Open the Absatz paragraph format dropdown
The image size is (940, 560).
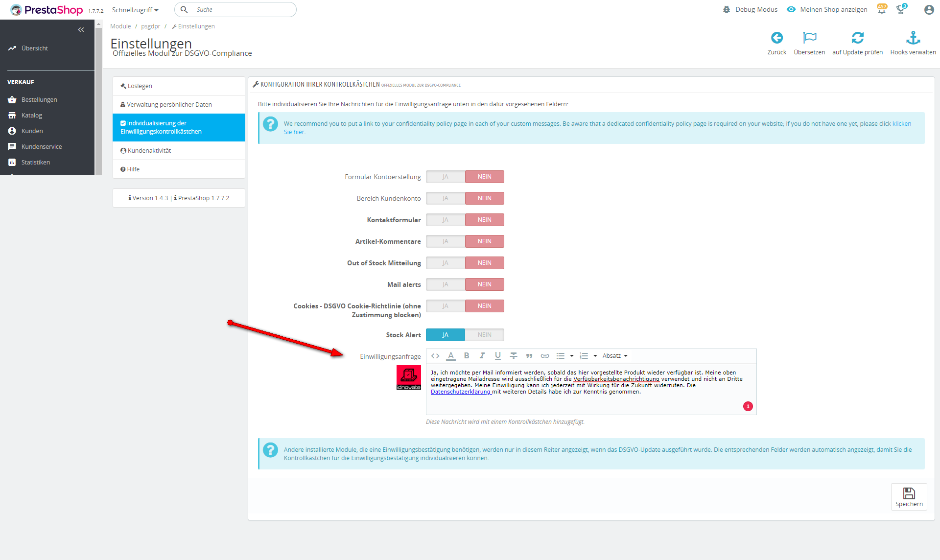click(x=615, y=356)
